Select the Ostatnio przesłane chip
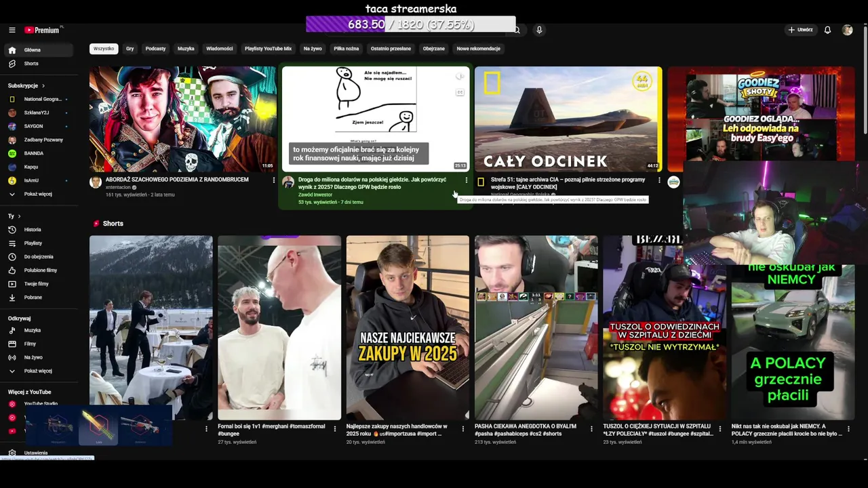This screenshot has width=868, height=488. tap(391, 49)
